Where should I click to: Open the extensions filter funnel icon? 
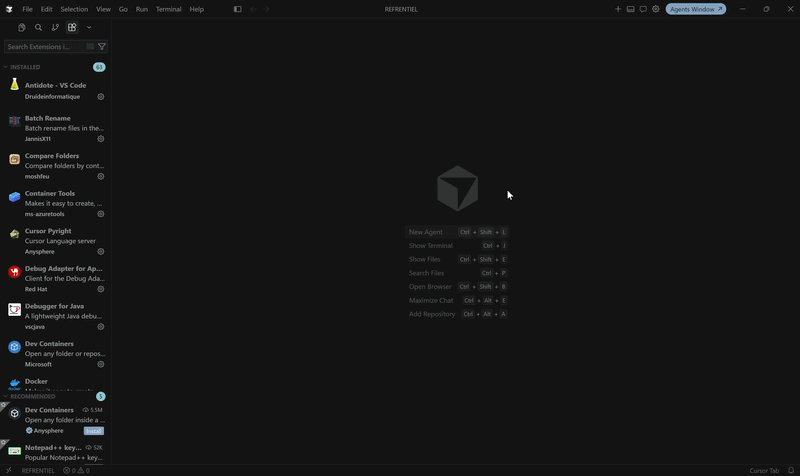coord(102,46)
